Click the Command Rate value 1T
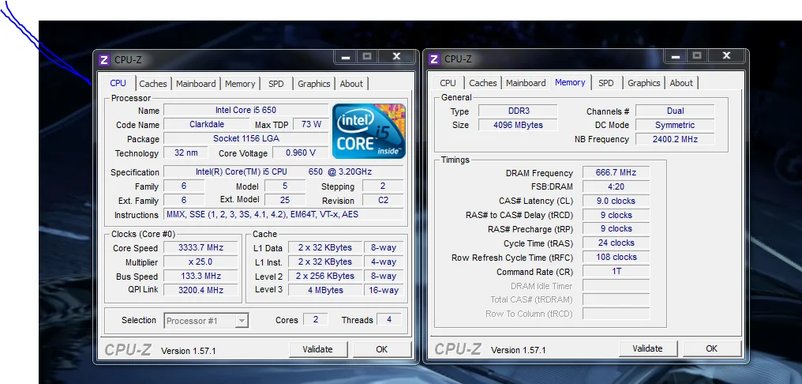This screenshot has width=802, height=384. [x=616, y=272]
